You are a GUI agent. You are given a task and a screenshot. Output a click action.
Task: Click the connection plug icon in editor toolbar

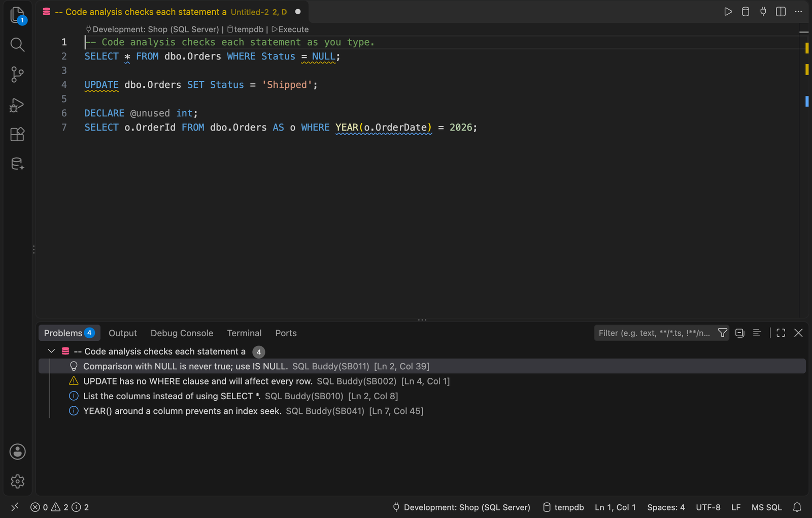pos(763,12)
